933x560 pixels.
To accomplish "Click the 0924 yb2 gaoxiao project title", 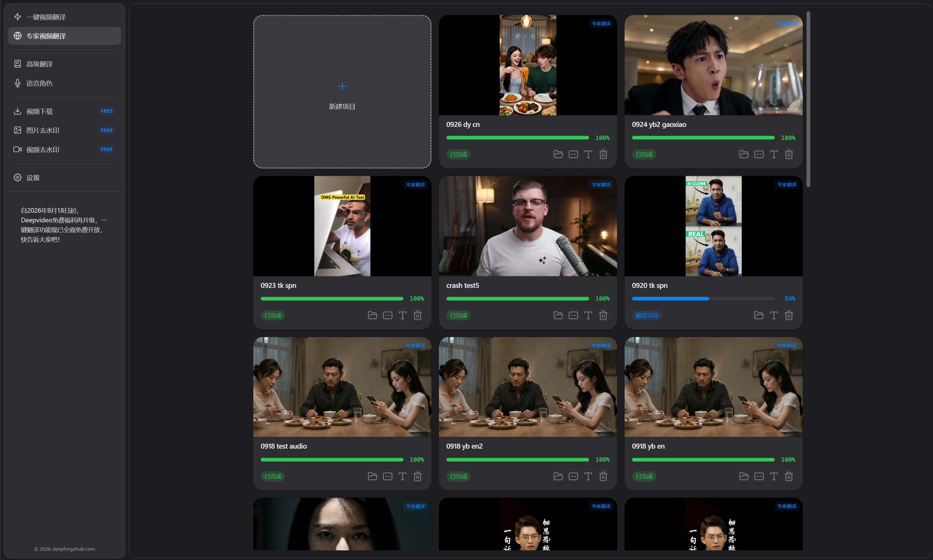I will (x=659, y=124).
